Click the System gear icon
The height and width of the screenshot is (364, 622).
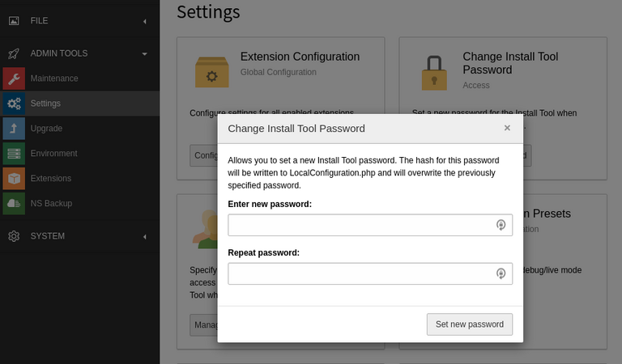coord(14,236)
